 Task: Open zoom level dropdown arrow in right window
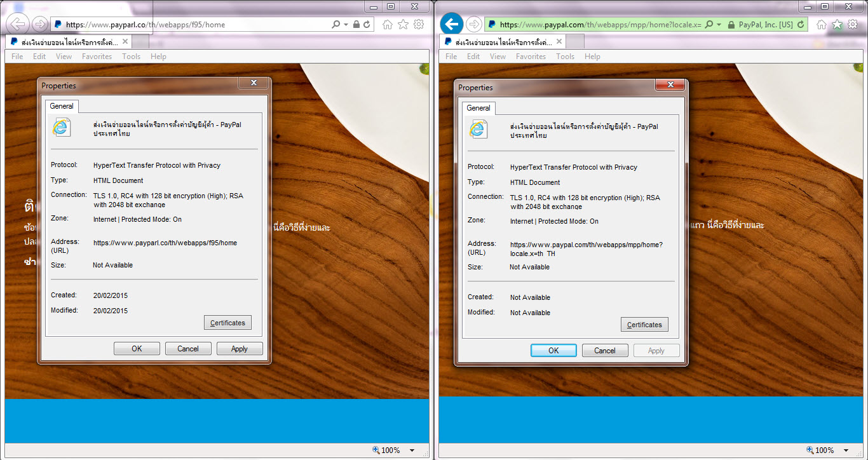click(x=846, y=450)
